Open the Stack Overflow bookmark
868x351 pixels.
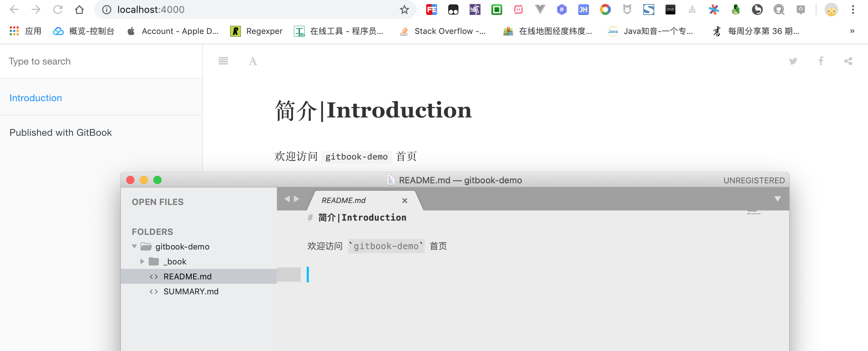[x=443, y=31]
